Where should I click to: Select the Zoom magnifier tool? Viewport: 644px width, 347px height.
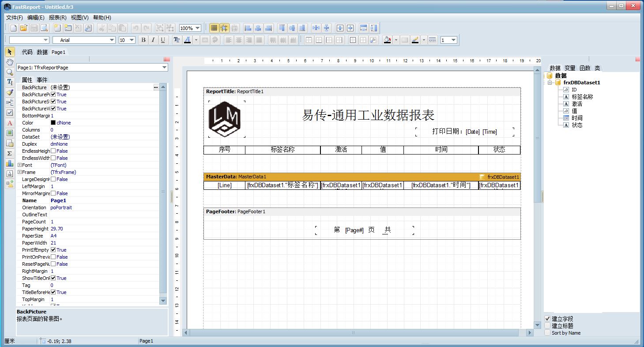10,72
